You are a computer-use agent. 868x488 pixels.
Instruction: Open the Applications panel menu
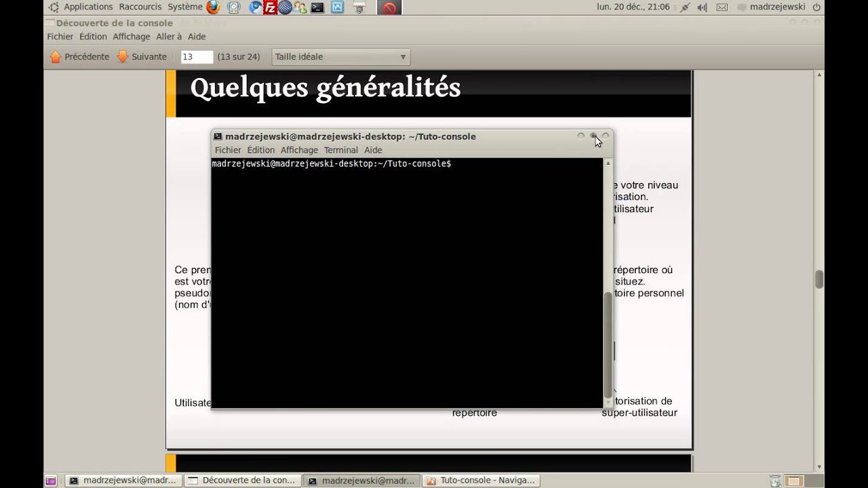coord(88,7)
